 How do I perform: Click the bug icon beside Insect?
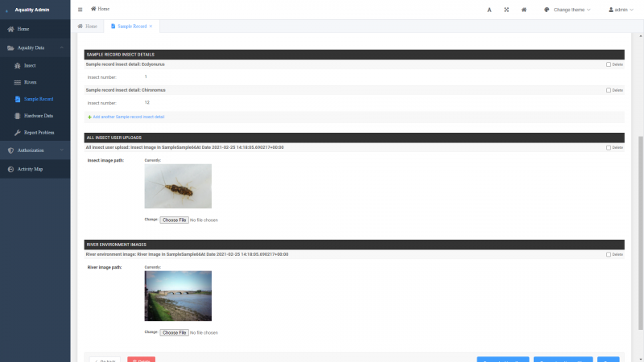pyautogui.click(x=17, y=65)
